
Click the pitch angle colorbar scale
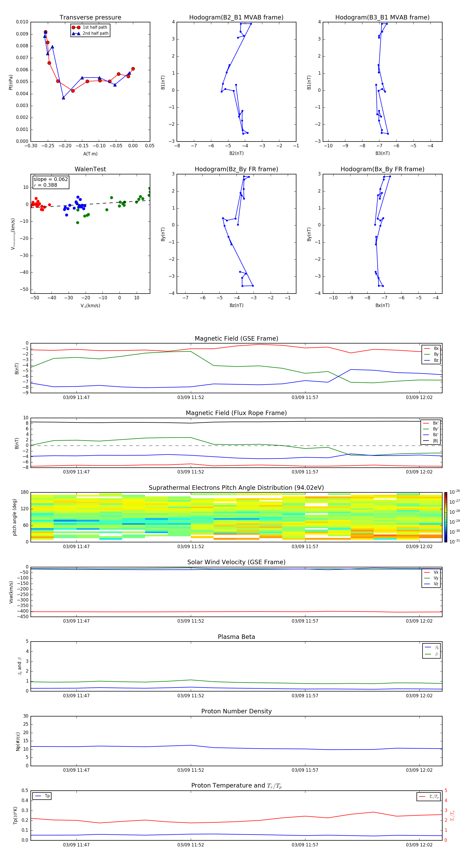click(x=446, y=517)
